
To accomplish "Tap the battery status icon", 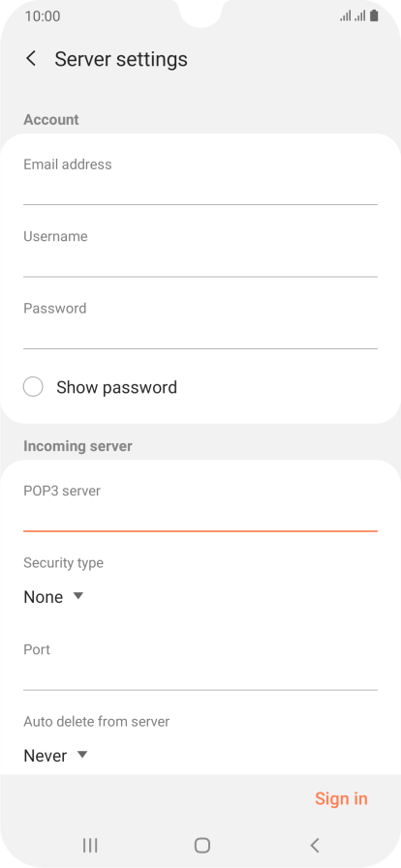I will click(x=374, y=16).
